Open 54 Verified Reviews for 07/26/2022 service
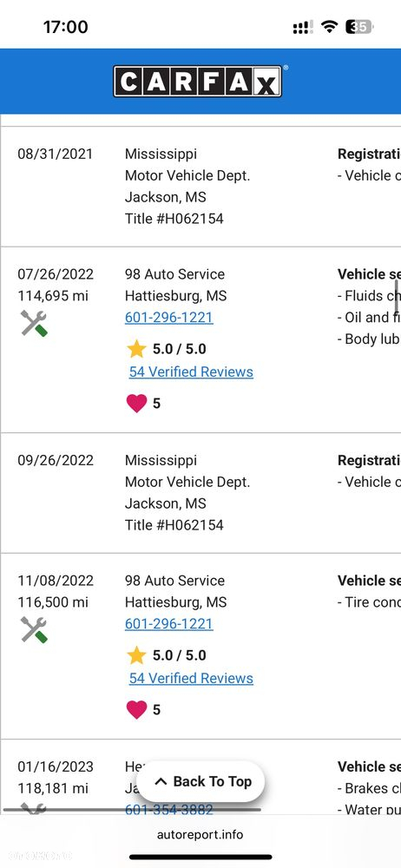Viewport: 401px width, 868px height. pyautogui.click(x=191, y=372)
